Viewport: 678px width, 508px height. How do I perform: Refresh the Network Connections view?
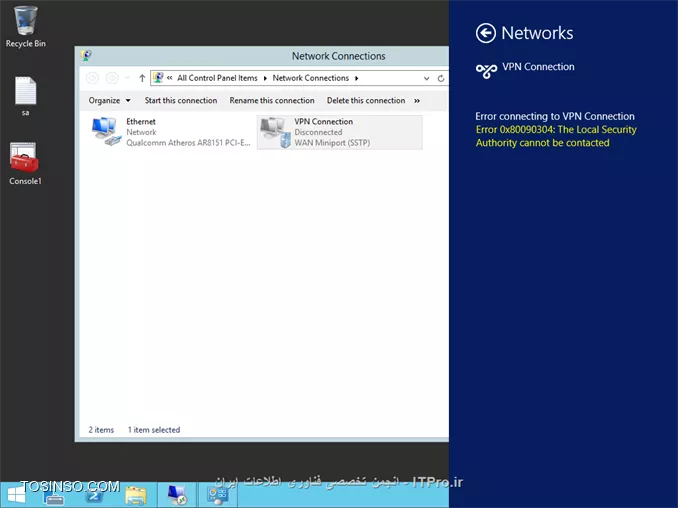441,78
